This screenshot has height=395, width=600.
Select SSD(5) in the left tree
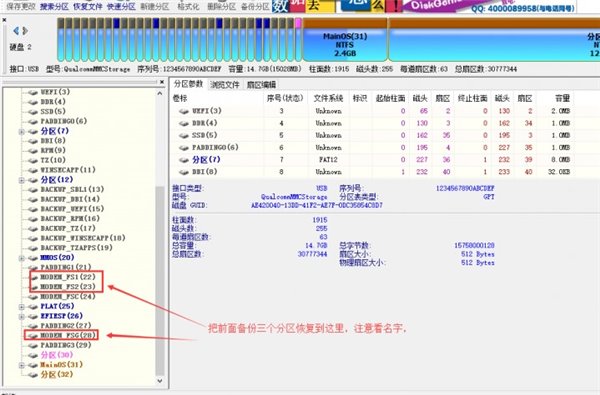coord(53,112)
